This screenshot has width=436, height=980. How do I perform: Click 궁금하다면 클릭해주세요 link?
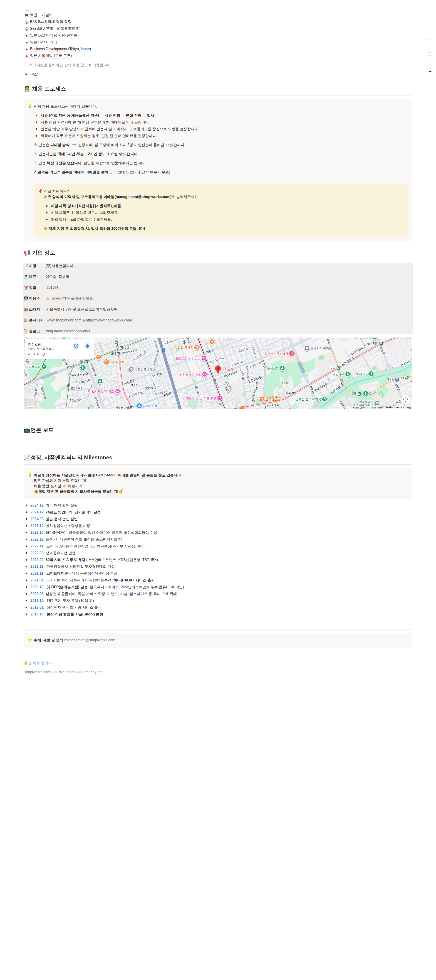click(72, 299)
